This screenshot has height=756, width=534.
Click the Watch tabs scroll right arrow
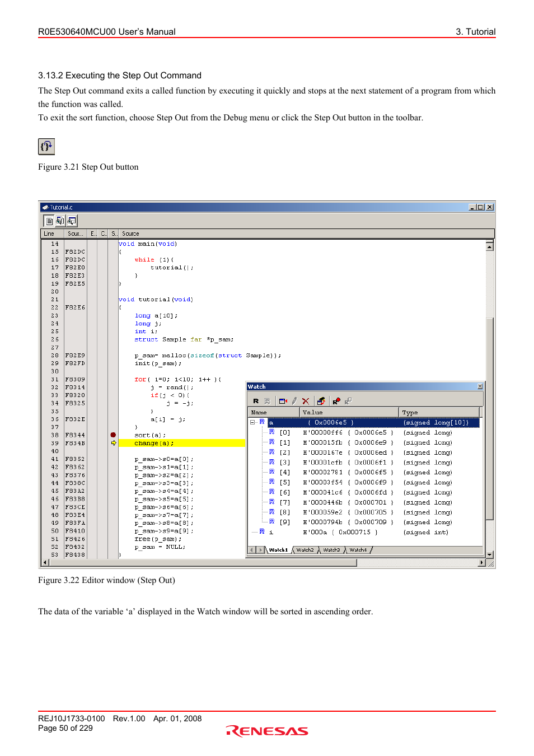tap(261, 550)
